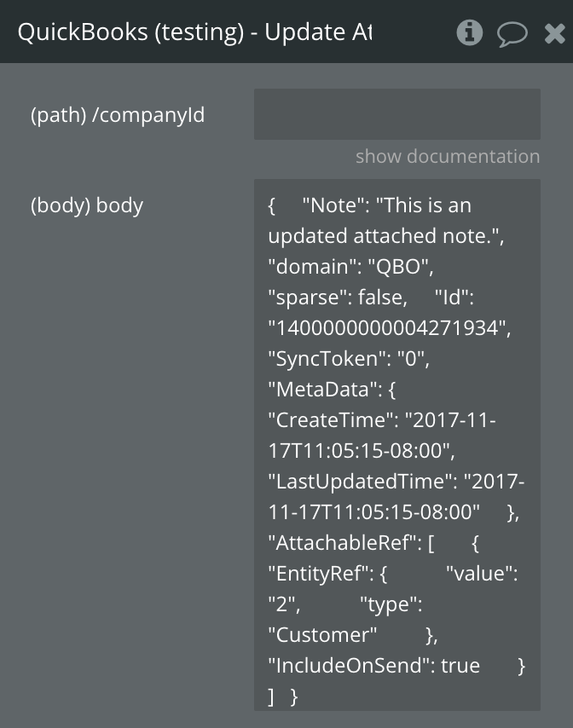The image size is (573, 728).
Task: Click the 'show documentation' link
Action: [447, 156]
